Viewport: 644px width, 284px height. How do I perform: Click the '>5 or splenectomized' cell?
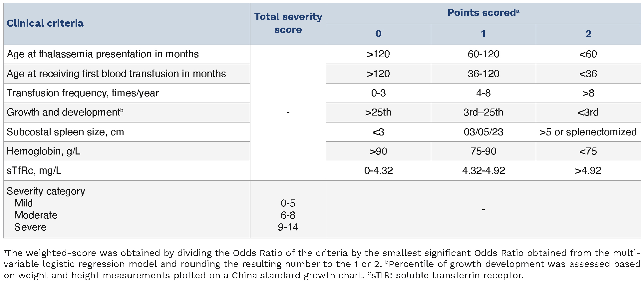(x=588, y=132)
